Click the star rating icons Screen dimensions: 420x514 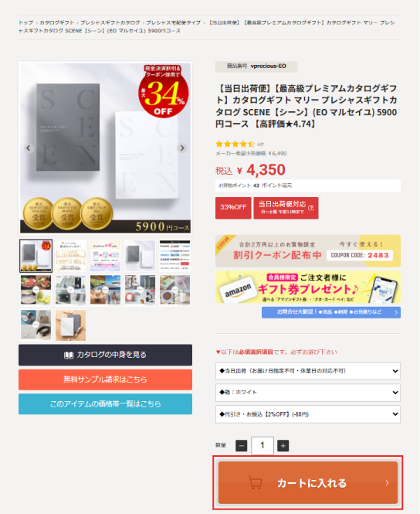pyautogui.click(x=235, y=144)
